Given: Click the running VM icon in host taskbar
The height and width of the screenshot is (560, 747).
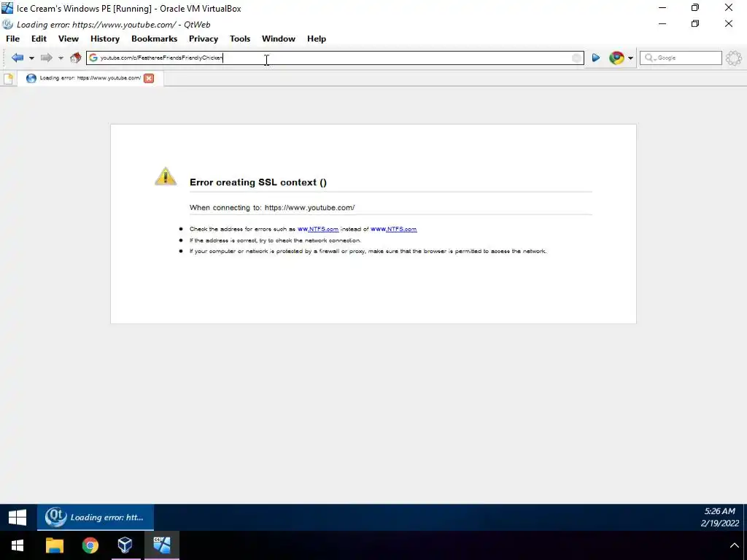Looking at the screenshot, I should (161, 545).
